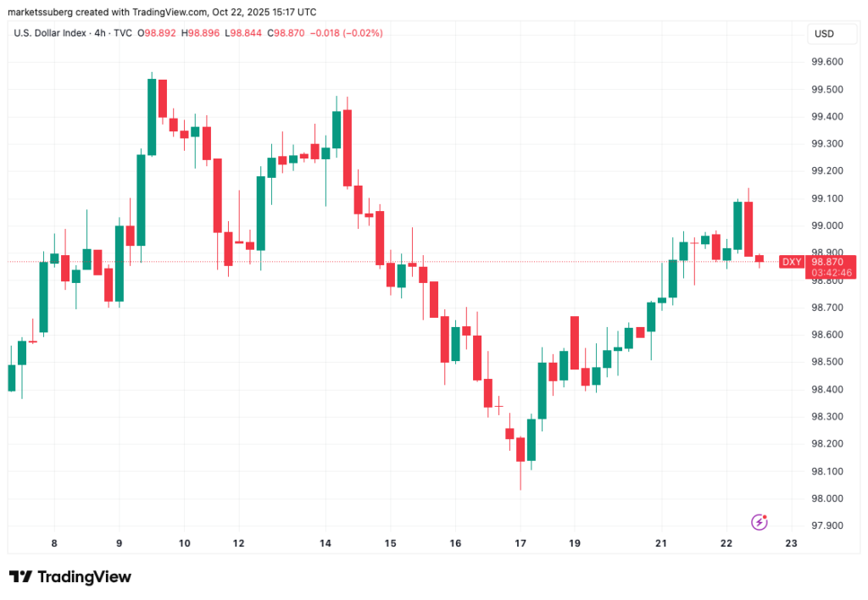
Task: Click the 03:42:46 bar countdown timer
Action: [828, 273]
